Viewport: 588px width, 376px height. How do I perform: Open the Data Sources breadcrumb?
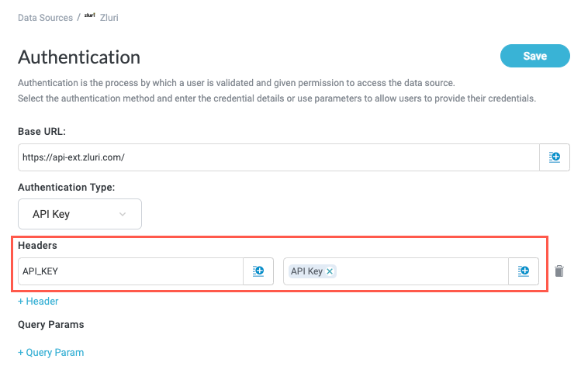(x=45, y=17)
